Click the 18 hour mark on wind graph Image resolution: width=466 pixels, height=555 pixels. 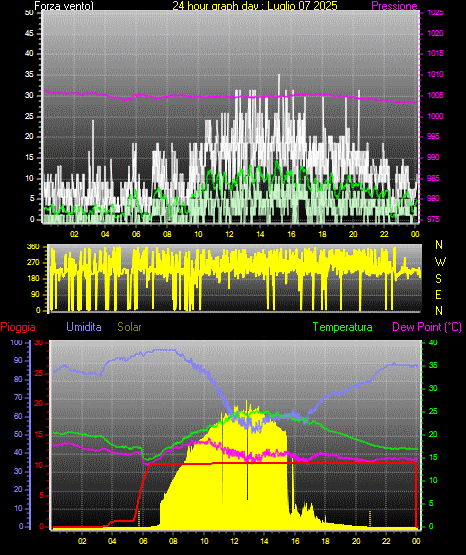coord(322,234)
